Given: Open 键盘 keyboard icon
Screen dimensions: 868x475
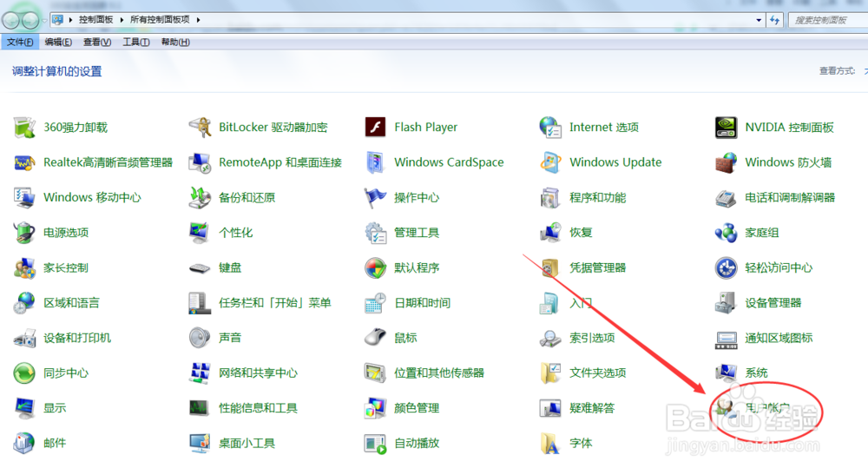Looking at the screenshot, I should 200,268.
